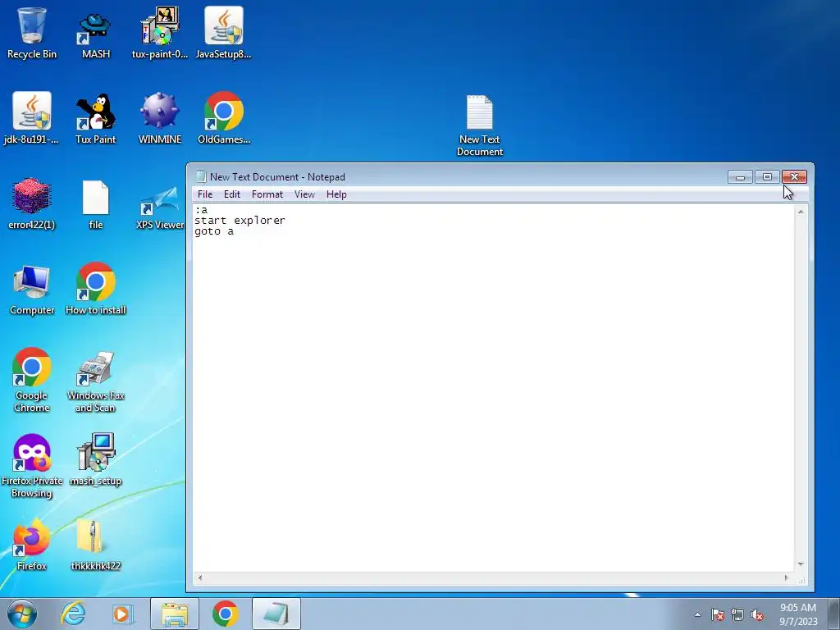Maximize the Notepad window
The height and width of the screenshot is (630, 840).
point(767,177)
